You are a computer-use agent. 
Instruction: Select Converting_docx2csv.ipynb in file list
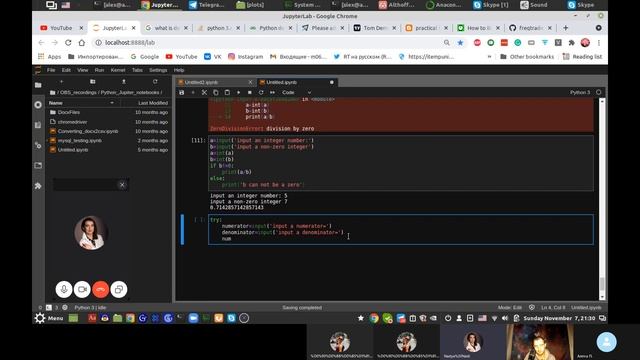point(108,131)
